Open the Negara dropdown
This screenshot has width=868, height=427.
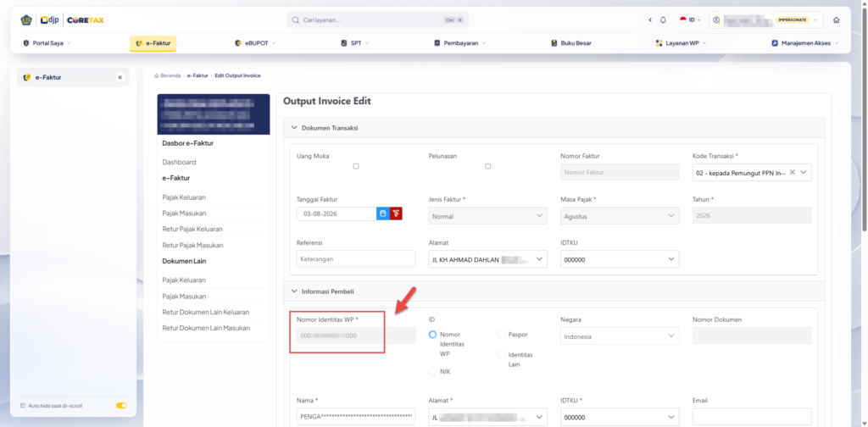tap(620, 335)
